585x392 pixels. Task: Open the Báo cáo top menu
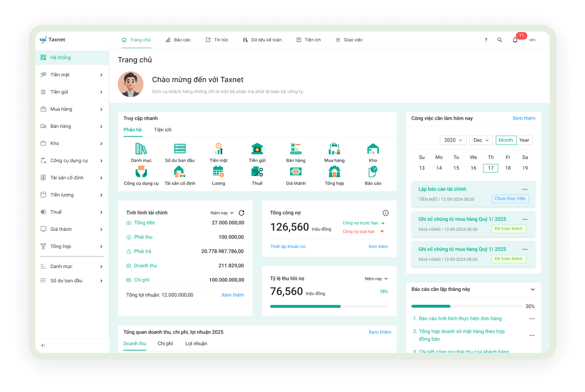(178, 40)
